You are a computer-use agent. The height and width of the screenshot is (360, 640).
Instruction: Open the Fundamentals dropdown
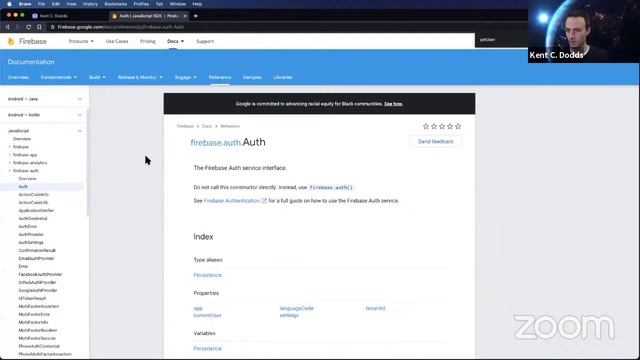coord(59,77)
